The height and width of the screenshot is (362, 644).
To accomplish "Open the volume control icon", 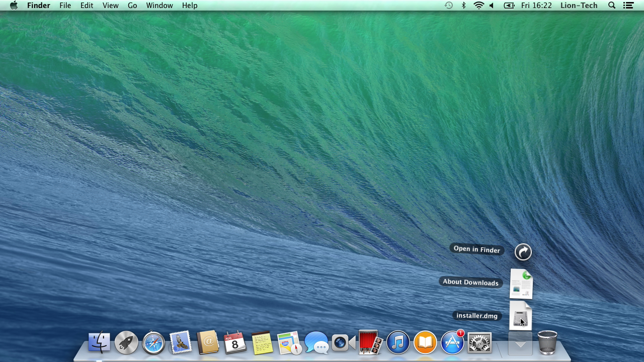I will [492, 6].
